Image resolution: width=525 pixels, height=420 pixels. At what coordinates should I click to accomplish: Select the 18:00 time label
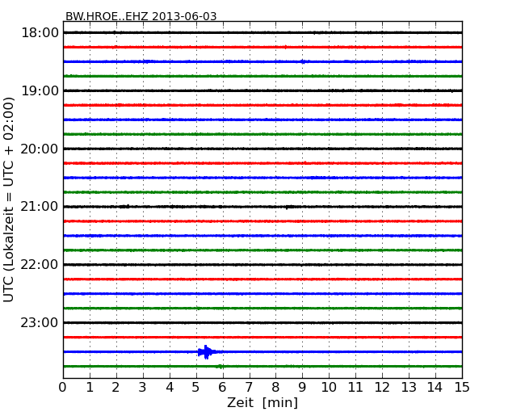point(40,33)
